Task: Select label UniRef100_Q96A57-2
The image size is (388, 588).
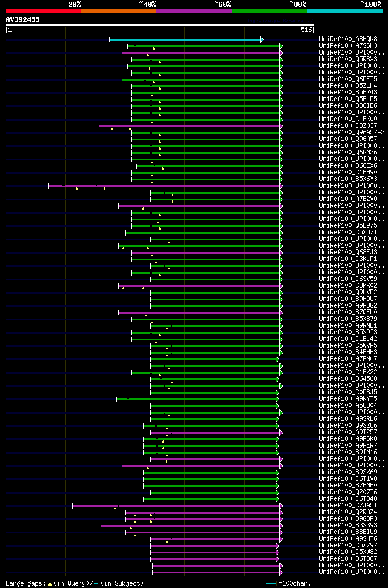Action: click(x=352, y=133)
